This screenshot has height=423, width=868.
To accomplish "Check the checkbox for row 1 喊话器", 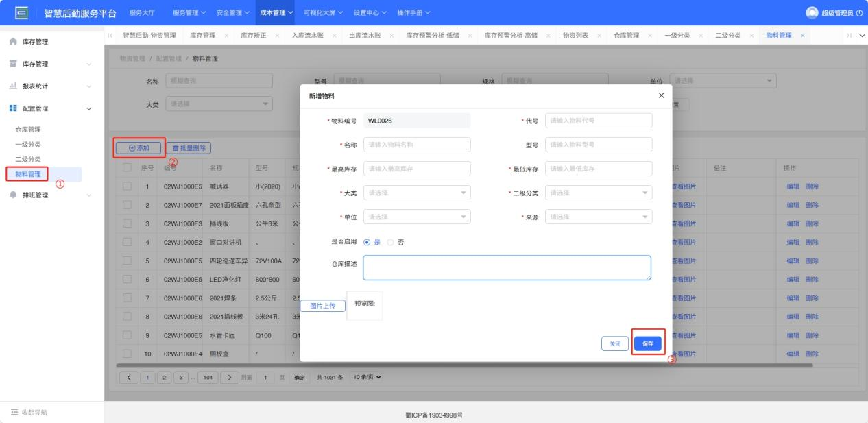I will (127, 186).
